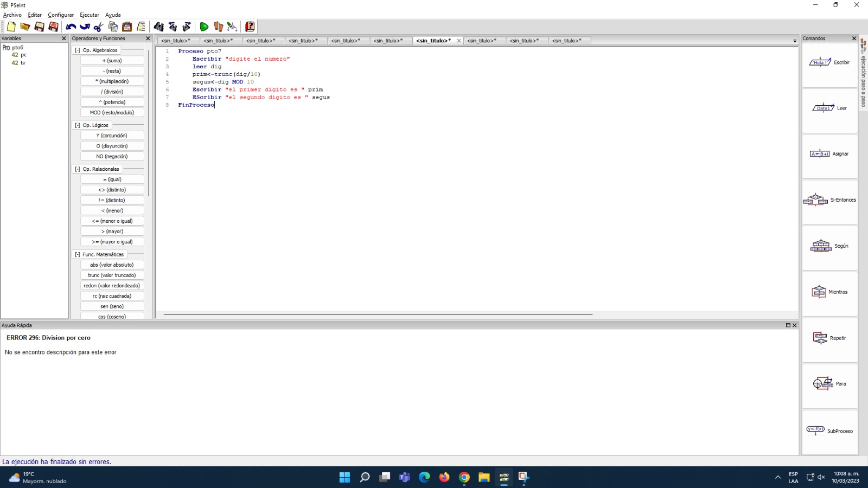
Task: Open the tab list dropdown arrow
Action: click(795, 41)
